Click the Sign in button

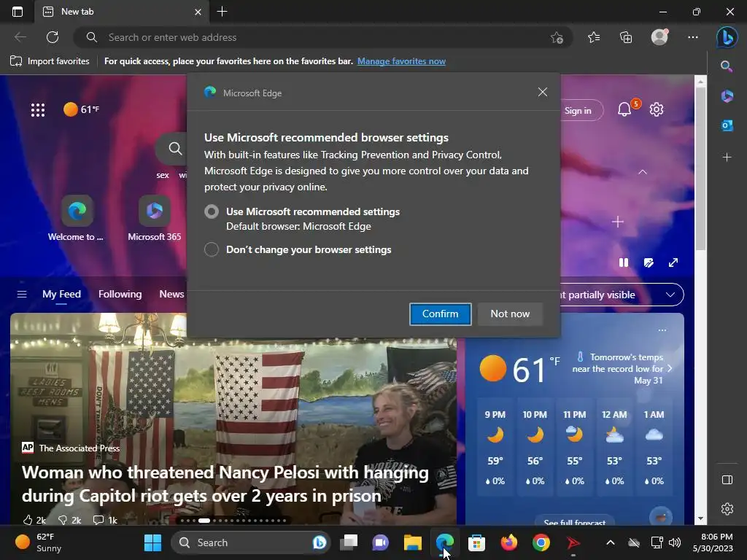coord(578,111)
